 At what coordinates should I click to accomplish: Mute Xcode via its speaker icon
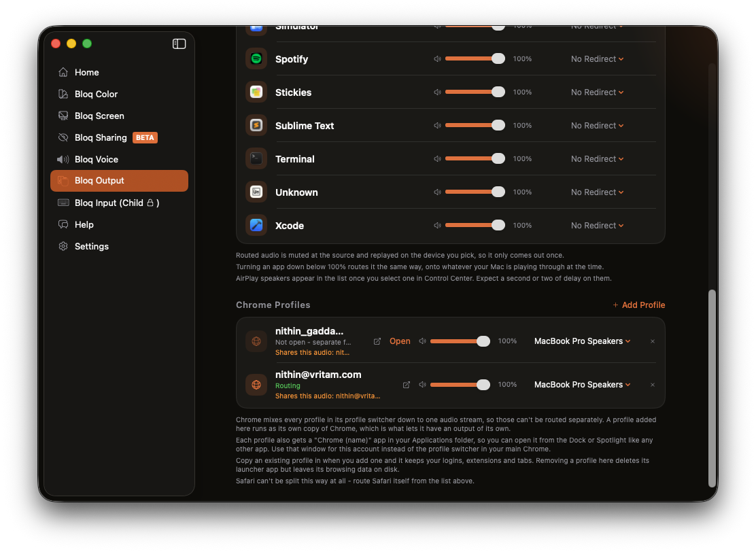437,225
